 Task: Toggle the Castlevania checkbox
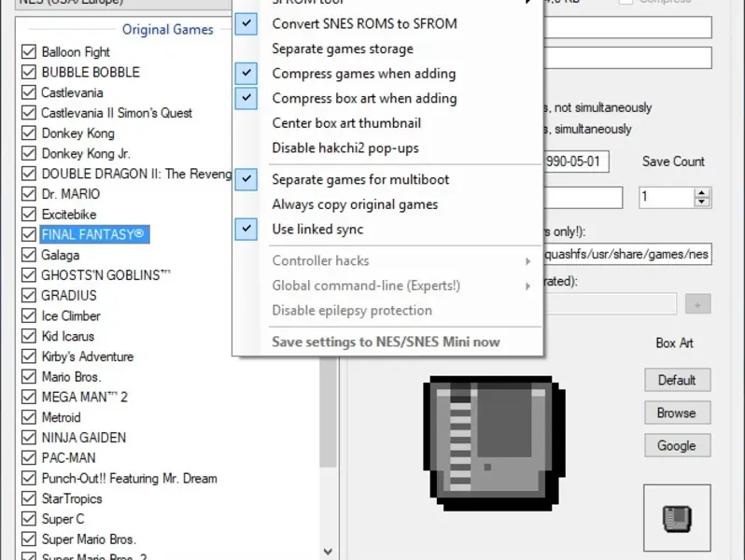click(x=29, y=92)
